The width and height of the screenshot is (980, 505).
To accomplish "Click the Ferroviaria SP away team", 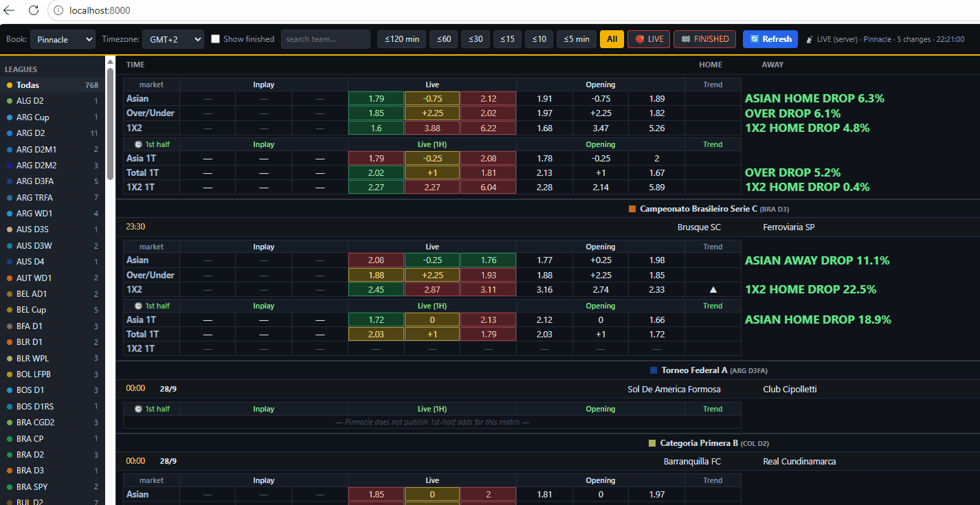I will [x=789, y=227].
